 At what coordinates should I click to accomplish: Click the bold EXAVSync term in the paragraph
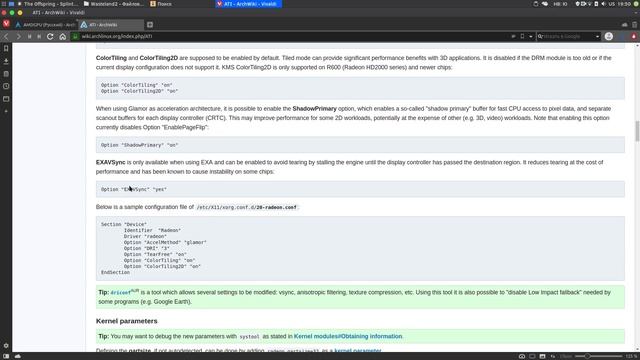click(111, 162)
